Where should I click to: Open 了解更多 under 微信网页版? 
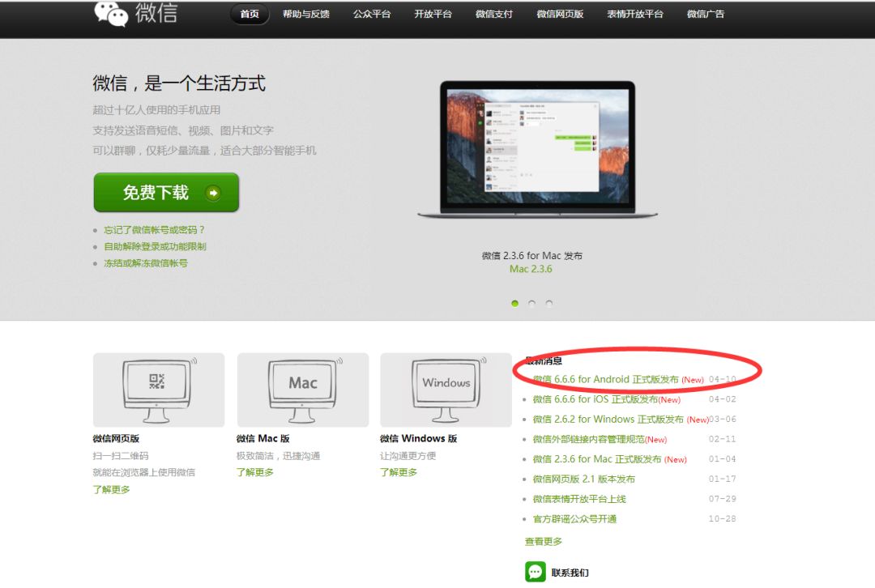coord(111,489)
